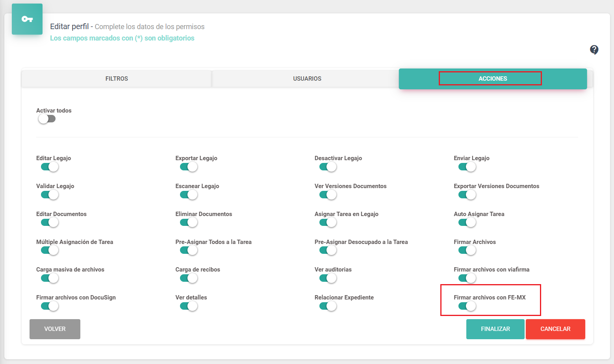
Task: Toggle Pre-Asignar Todos a la Tarea
Action: pyautogui.click(x=189, y=250)
